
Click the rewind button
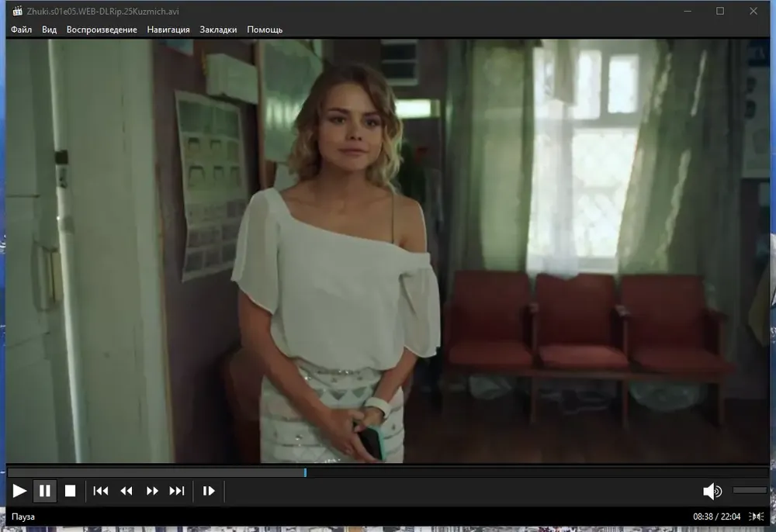click(x=126, y=491)
